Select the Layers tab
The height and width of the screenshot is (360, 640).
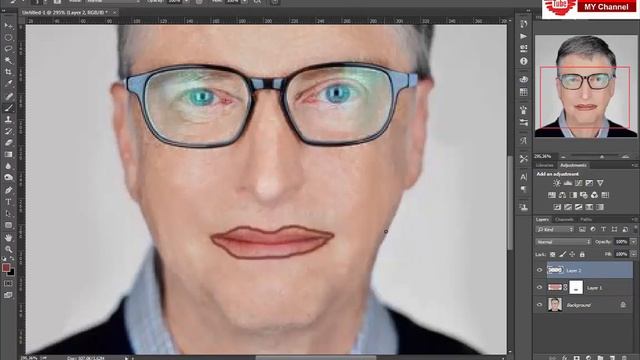click(x=542, y=220)
